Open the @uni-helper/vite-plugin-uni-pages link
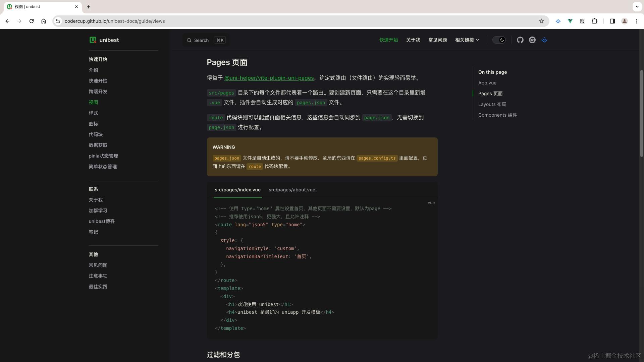 [x=269, y=78]
